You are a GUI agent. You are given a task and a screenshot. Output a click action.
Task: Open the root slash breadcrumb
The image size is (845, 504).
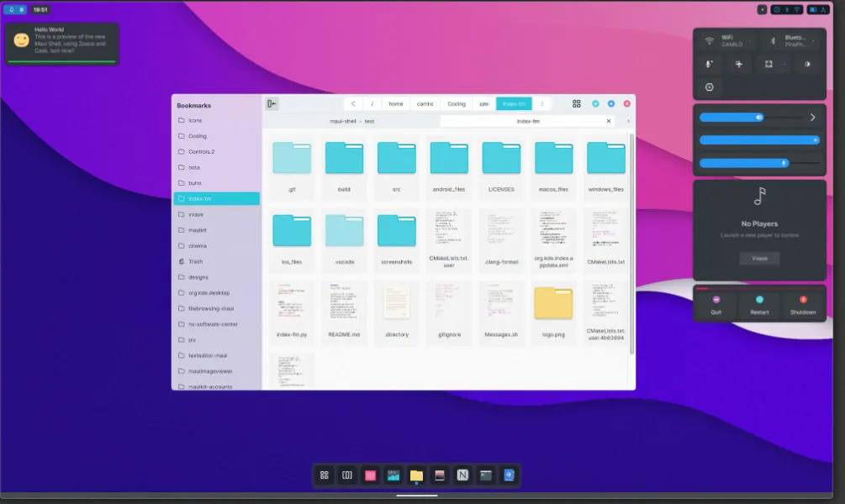372,104
